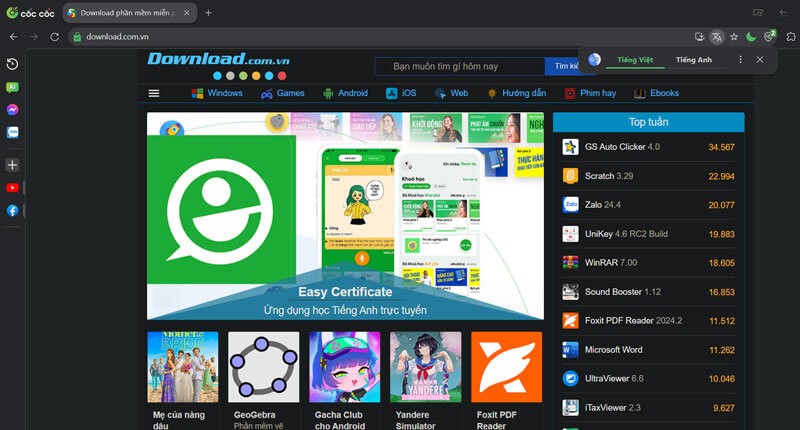Select Tiếng Việt in the translate popup
The height and width of the screenshot is (430, 800).
click(635, 60)
